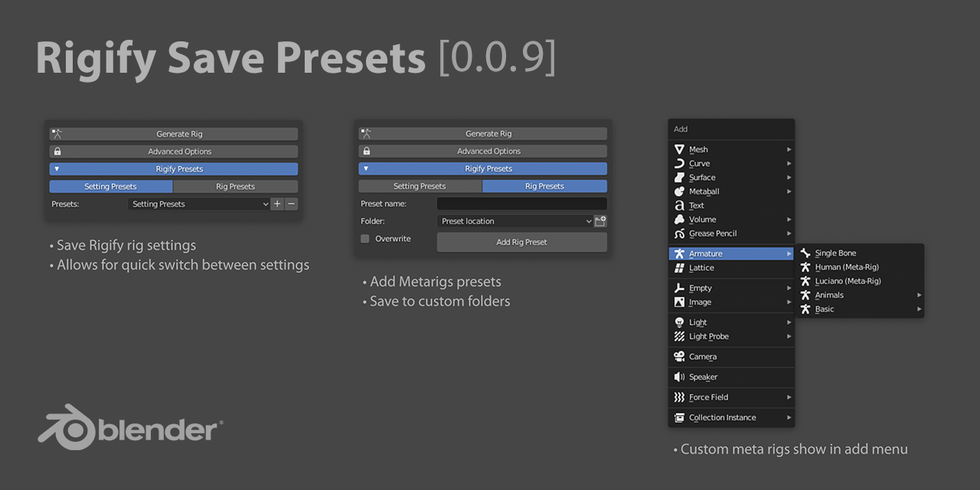980x490 pixels.
Task: Click the Force Field waves icon
Action: (679, 397)
